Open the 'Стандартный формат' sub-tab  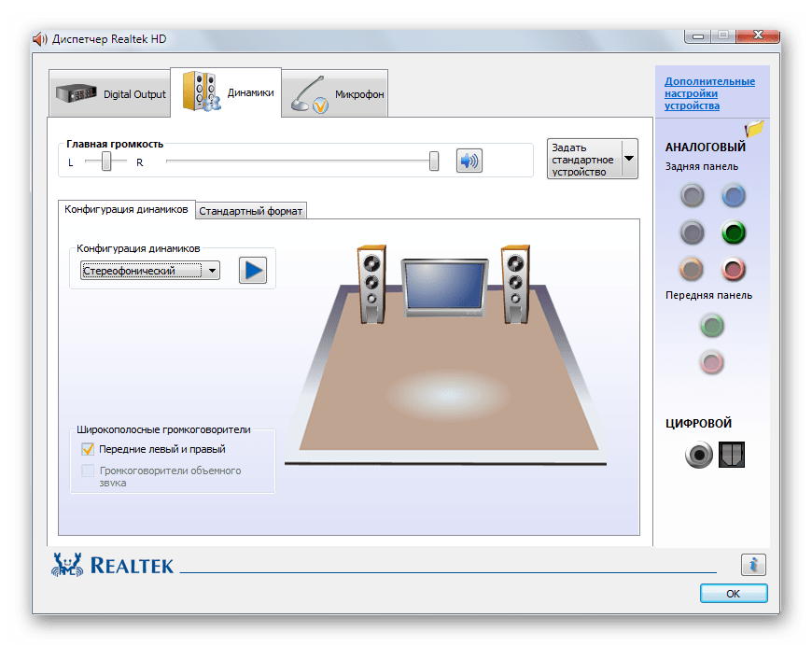[x=251, y=211]
